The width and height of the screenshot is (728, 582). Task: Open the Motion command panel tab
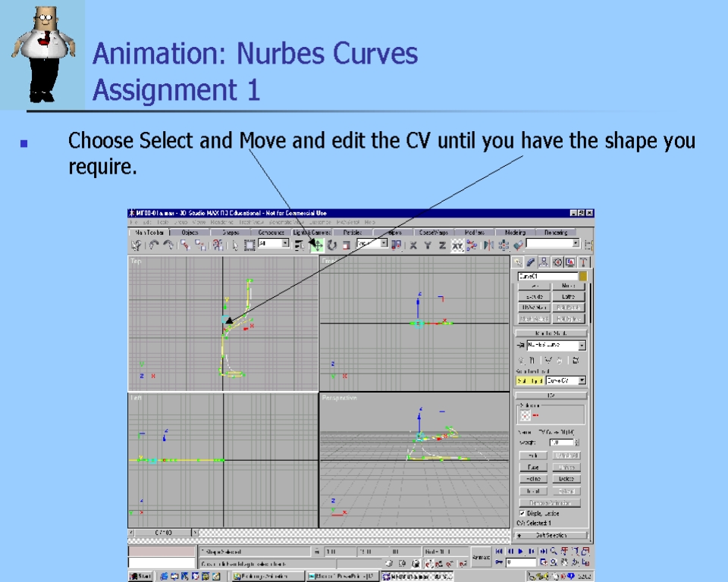tap(557, 262)
